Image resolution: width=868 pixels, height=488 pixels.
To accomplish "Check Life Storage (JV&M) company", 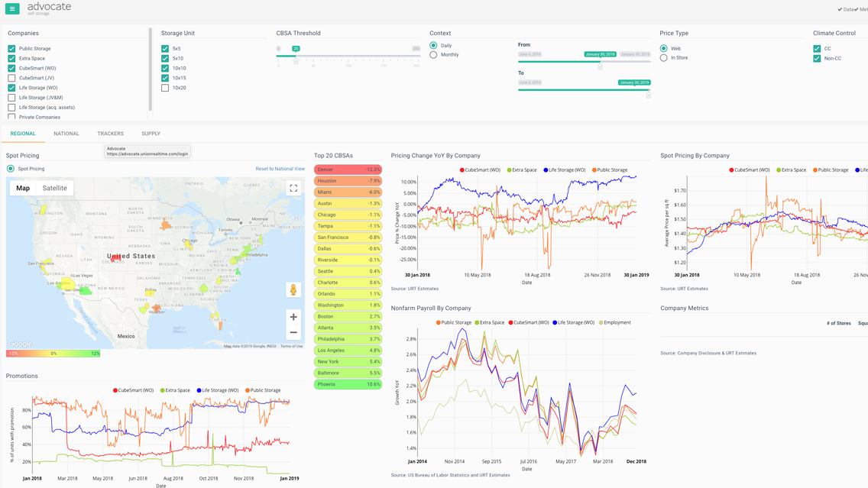I will (11, 98).
